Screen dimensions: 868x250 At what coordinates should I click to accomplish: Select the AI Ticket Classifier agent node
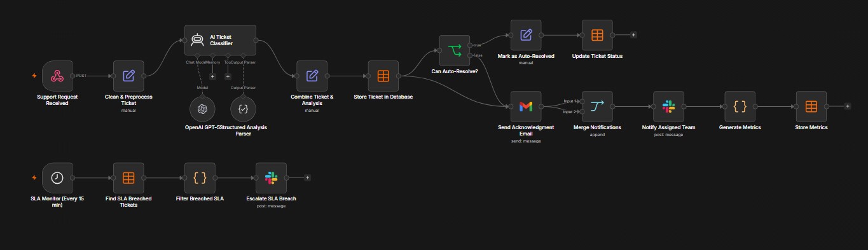click(x=220, y=40)
